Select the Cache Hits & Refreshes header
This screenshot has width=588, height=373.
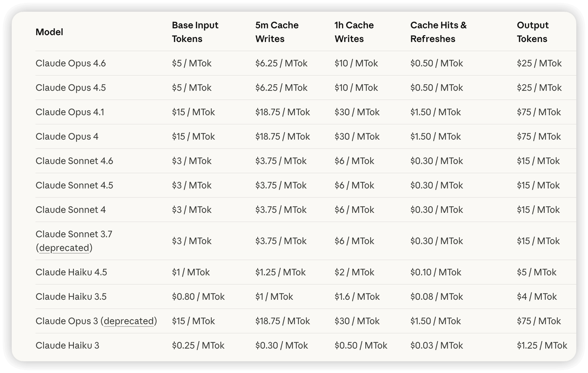438,32
